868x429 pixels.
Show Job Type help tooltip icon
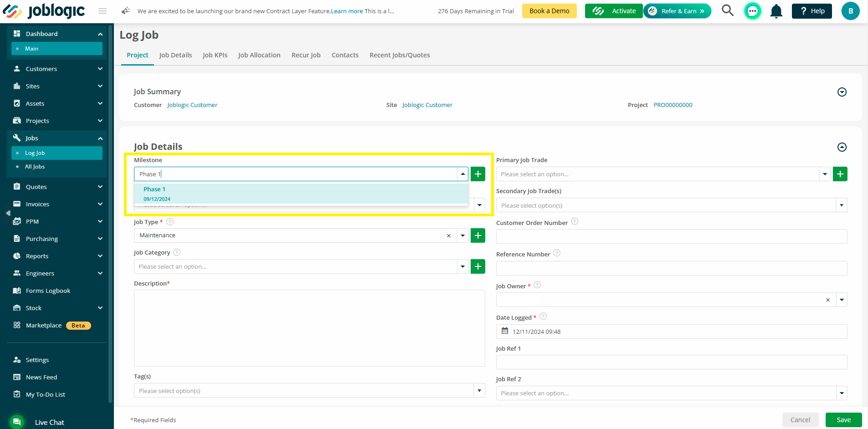tap(170, 222)
